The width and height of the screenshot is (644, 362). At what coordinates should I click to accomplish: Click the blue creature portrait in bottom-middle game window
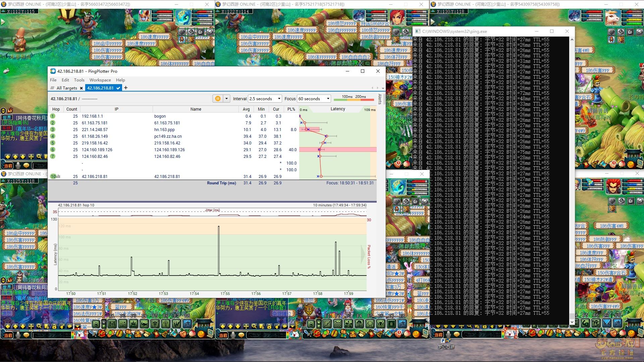click(x=398, y=188)
